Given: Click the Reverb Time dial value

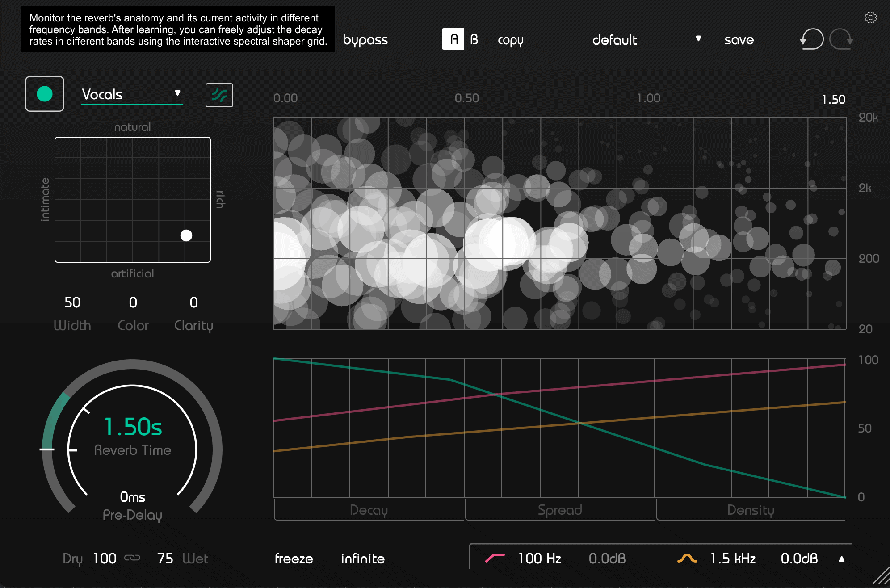Looking at the screenshot, I should click(x=133, y=427).
